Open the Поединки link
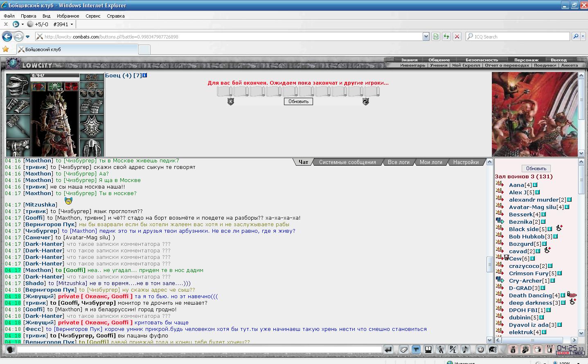The width and height of the screenshot is (588, 364). [x=545, y=65]
